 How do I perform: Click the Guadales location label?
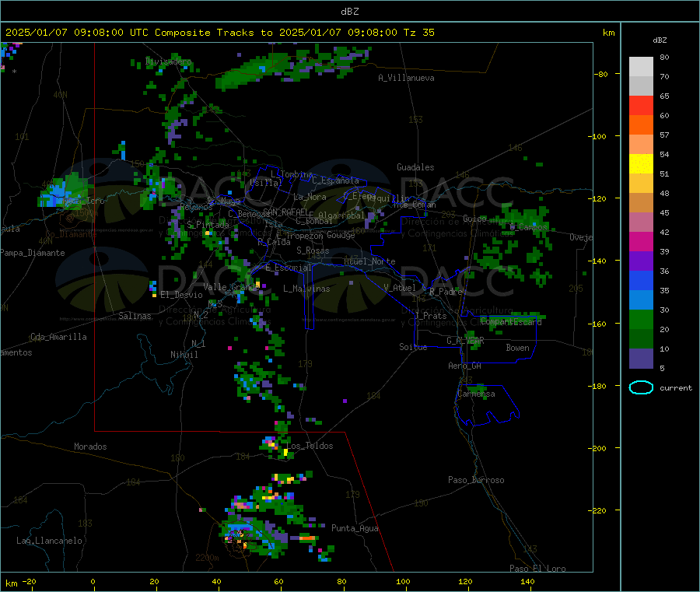415,167
